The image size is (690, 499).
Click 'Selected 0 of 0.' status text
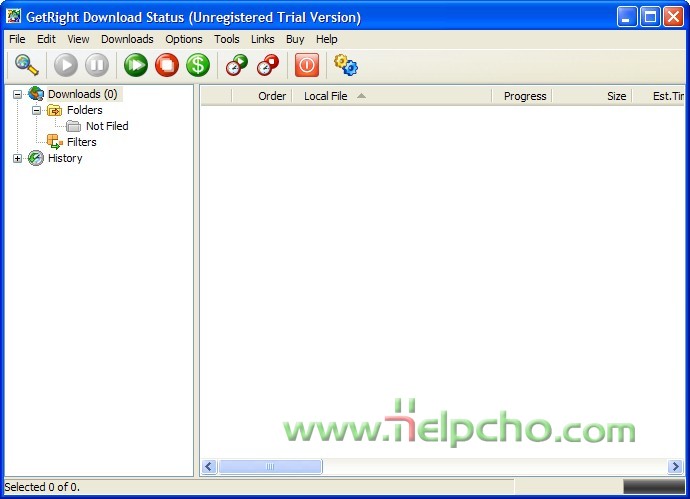42,487
